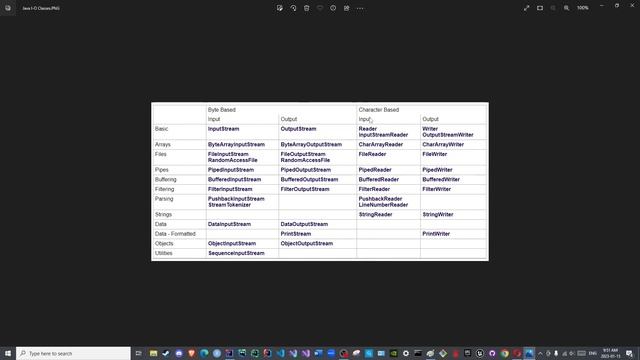Image resolution: width=640 pixels, height=360 pixels.
Task: Click the microphone tray icon
Action: click(556, 353)
